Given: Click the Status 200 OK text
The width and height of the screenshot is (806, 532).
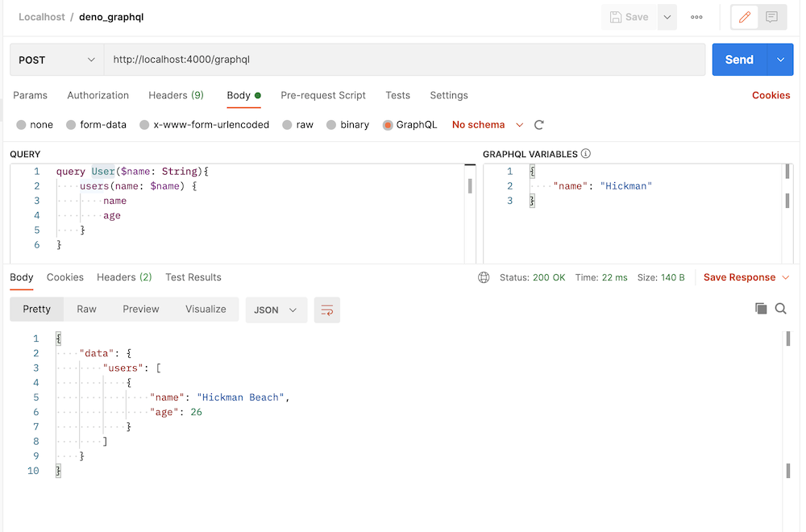Looking at the screenshot, I should click(533, 277).
